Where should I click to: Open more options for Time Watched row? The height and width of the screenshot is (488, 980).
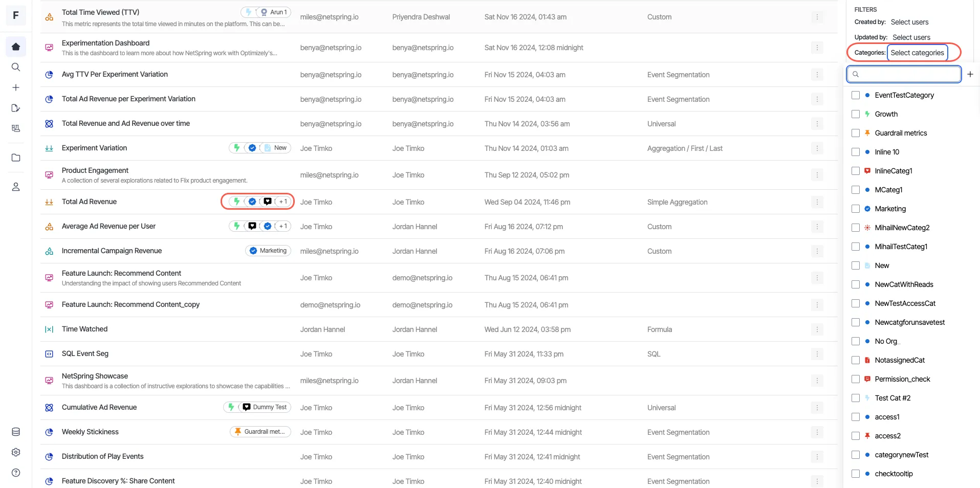(817, 329)
